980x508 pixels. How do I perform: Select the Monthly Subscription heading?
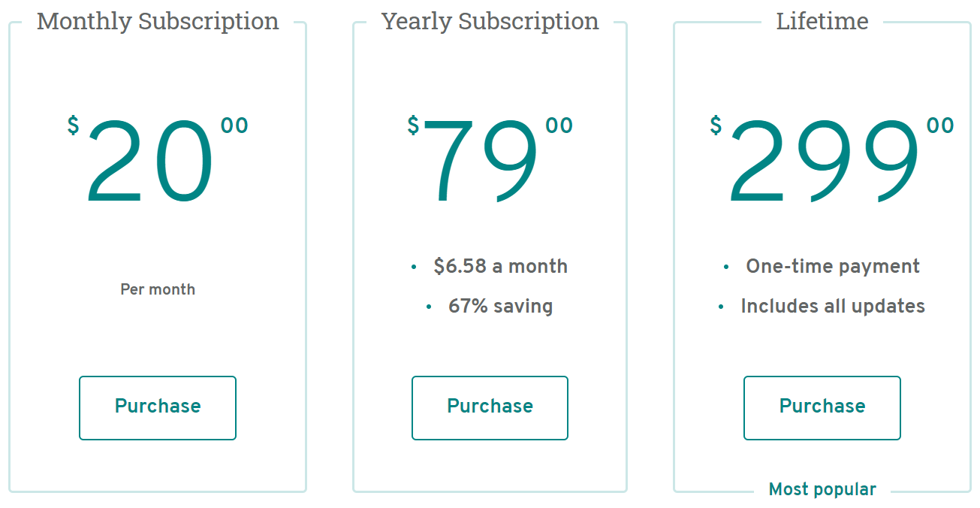click(158, 21)
